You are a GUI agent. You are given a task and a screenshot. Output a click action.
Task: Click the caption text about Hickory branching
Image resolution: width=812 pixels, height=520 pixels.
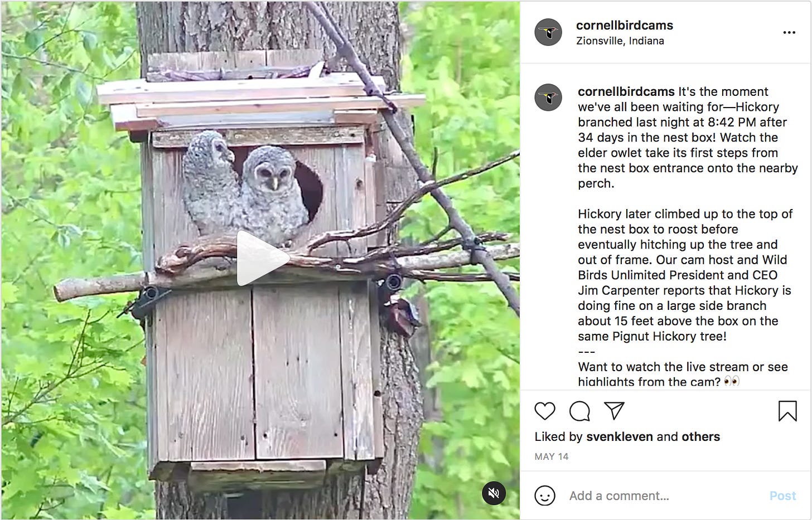(688, 137)
